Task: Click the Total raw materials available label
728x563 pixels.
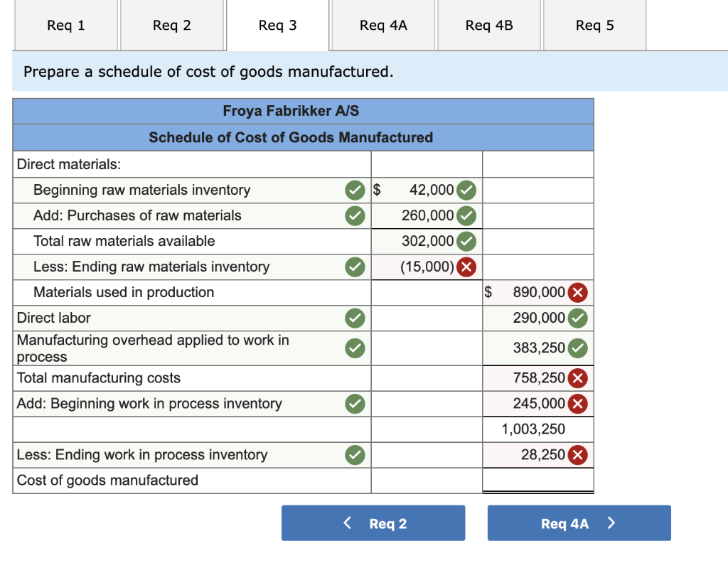Action: pos(124,242)
